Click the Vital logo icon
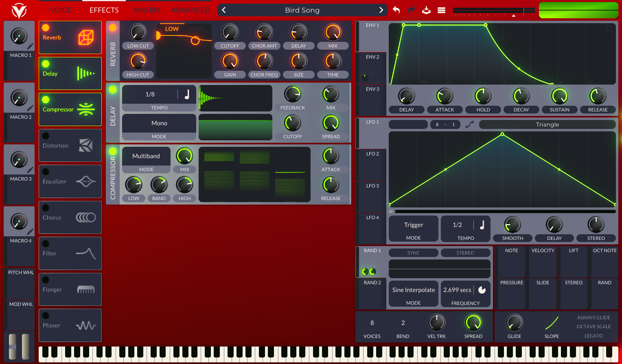622x364 pixels. click(x=19, y=11)
